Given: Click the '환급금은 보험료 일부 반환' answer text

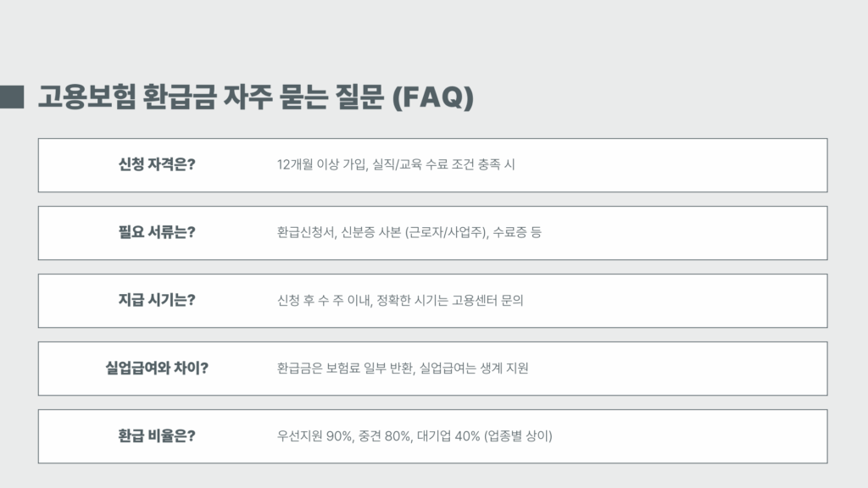Looking at the screenshot, I should pyautogui.click(x=346, y=368).
